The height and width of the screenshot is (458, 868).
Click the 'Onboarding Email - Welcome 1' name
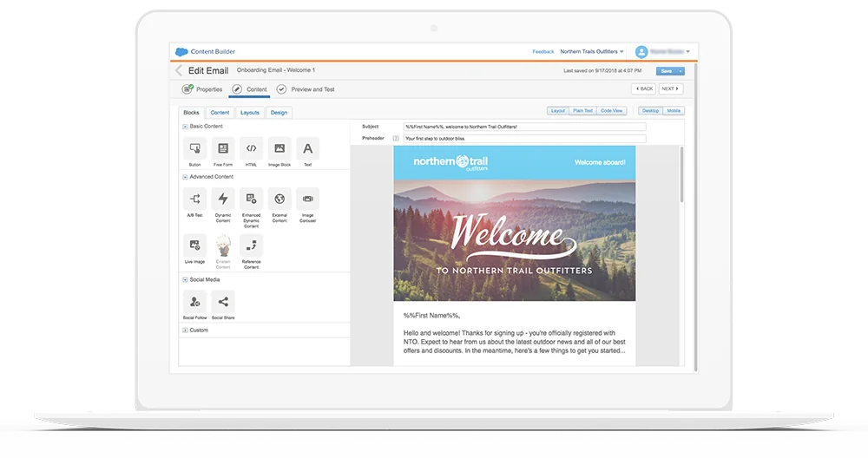coord(276,70)
